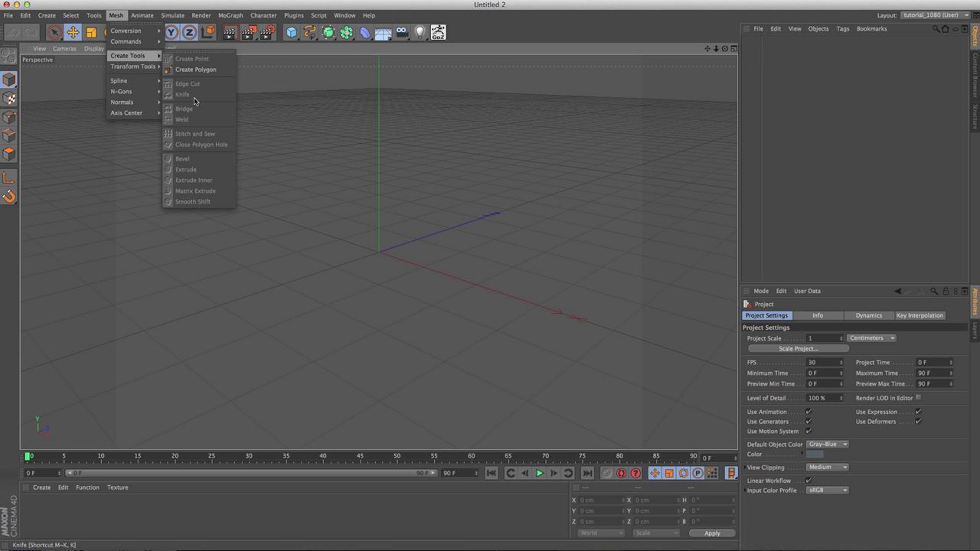Toggle the Y axis lock

[171, 32]
